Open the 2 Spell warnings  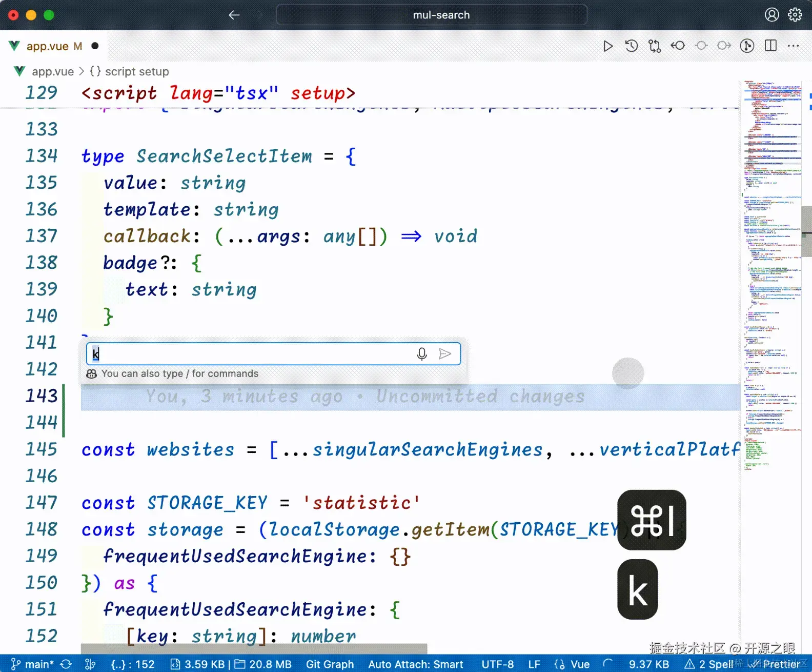(x=709, y=664)
